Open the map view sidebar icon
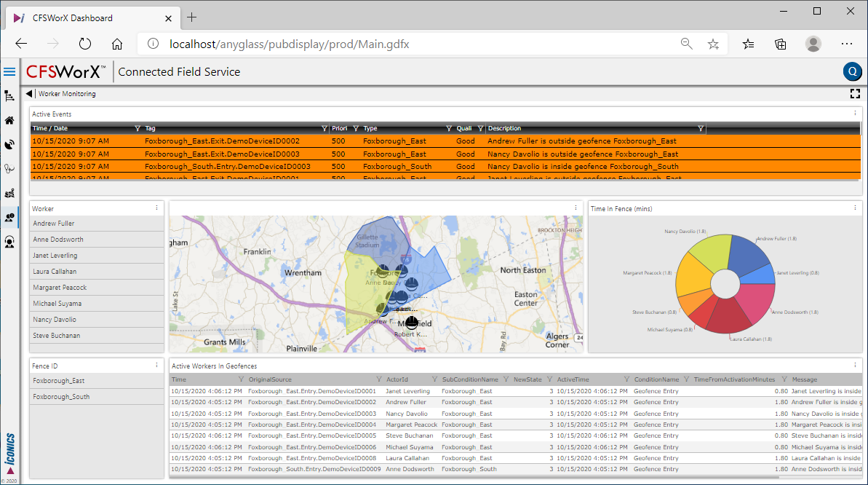This screenshot has width=868, height=485. [x=9, y=194]
